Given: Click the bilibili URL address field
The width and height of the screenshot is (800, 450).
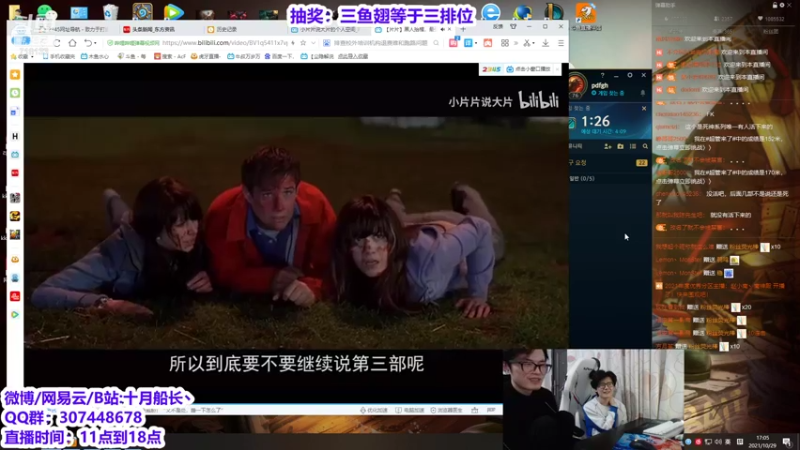Looking at the screenshot, I should pos(224,43).
